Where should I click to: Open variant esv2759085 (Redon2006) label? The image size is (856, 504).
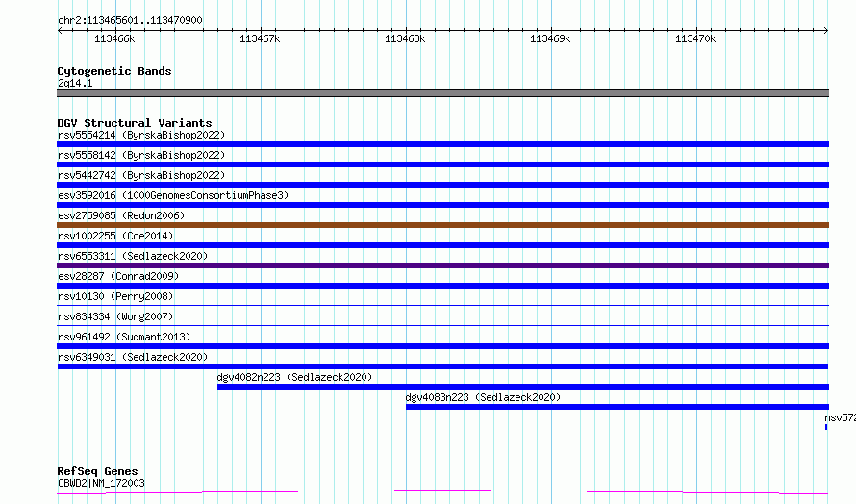[121, 215]
